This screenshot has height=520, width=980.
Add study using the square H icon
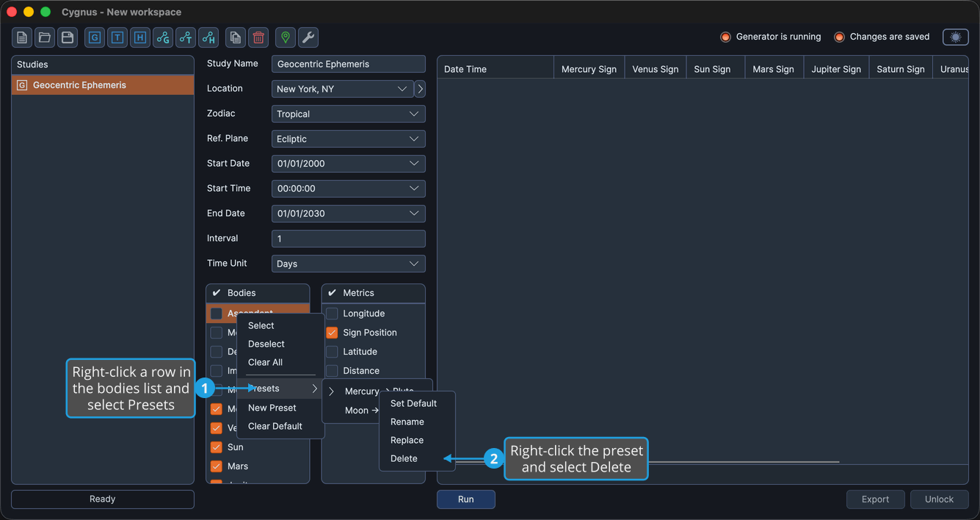140,37
